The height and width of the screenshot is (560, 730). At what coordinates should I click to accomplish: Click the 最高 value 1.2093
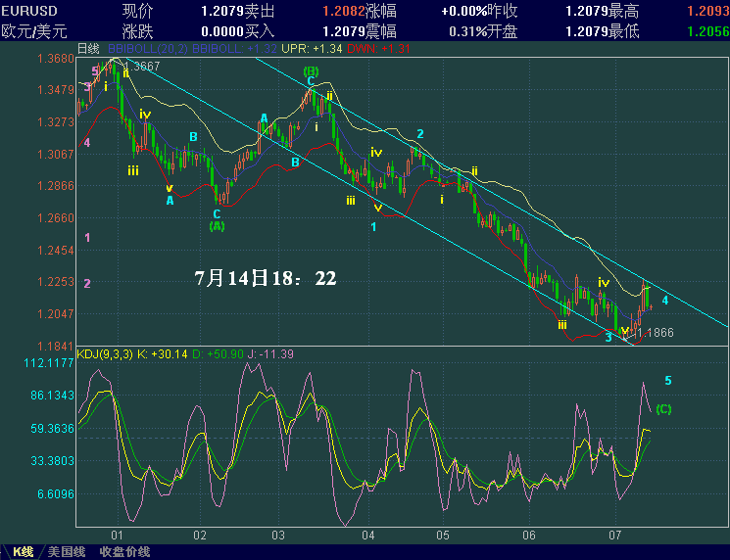click(x=708, y=11)
